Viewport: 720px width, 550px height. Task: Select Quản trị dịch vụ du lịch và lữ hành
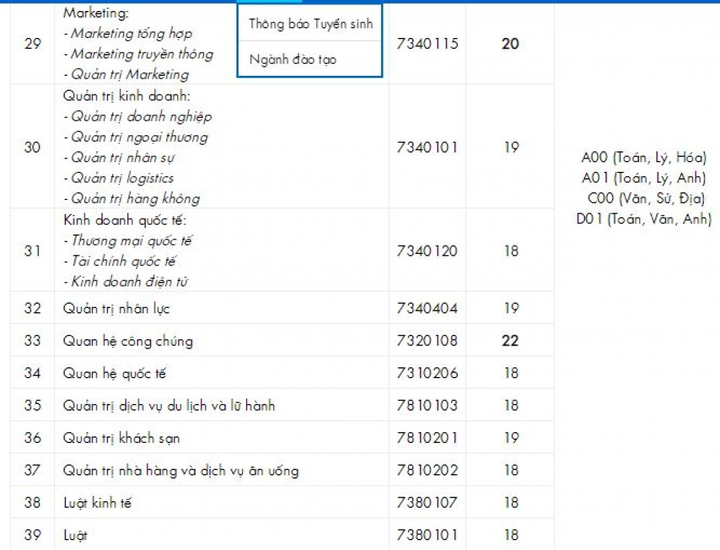click(168, 406)
